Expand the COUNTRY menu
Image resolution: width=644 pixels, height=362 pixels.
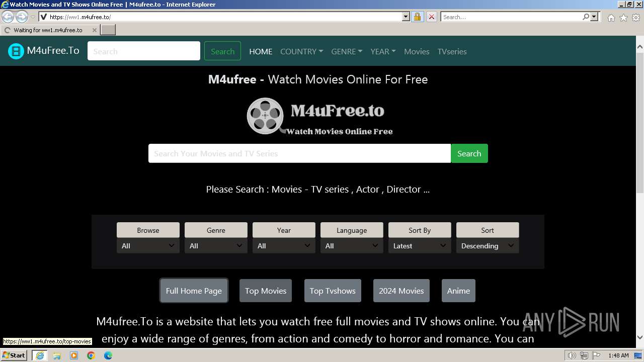coord(301,51)
